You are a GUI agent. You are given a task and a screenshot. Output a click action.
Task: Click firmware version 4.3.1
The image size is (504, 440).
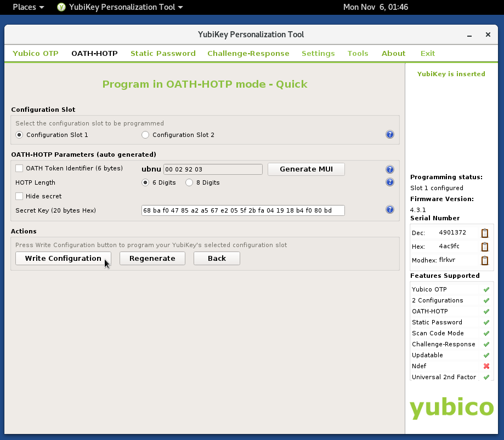coord(418,210)
